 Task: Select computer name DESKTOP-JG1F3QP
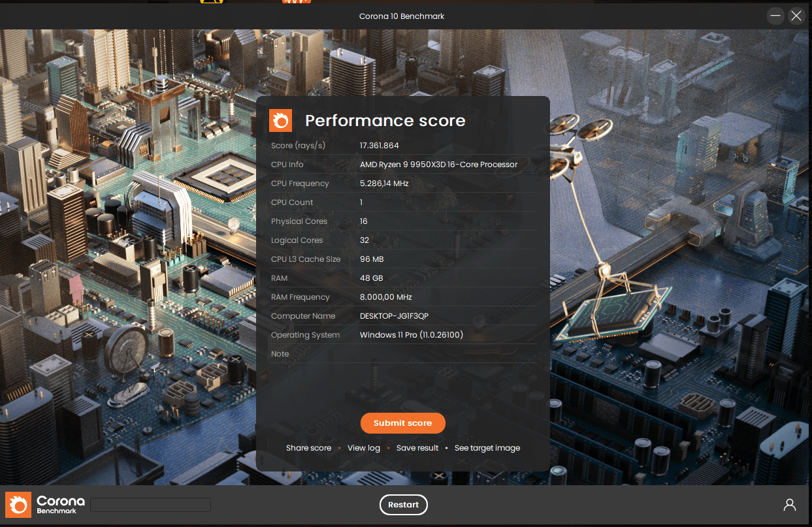(394, 316)
